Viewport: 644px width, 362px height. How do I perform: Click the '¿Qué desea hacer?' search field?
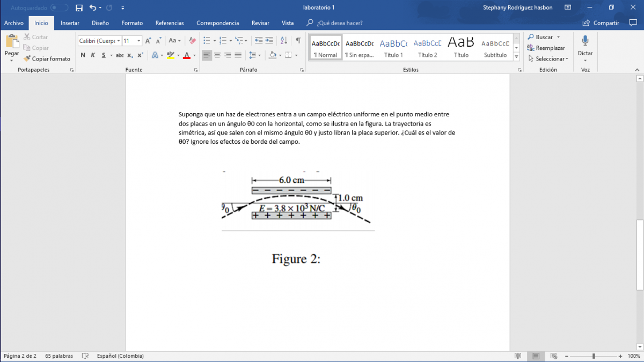(339, 23)
